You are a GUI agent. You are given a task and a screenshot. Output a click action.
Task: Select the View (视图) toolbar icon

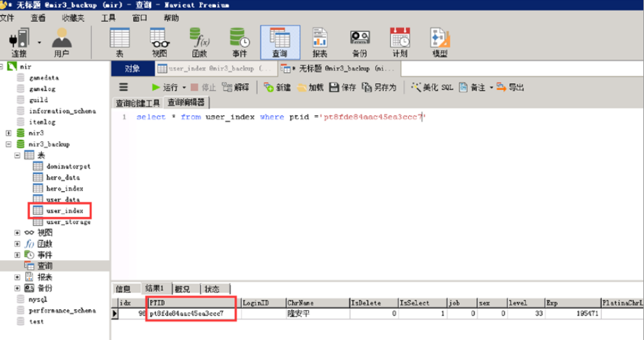tap(159, 42)
